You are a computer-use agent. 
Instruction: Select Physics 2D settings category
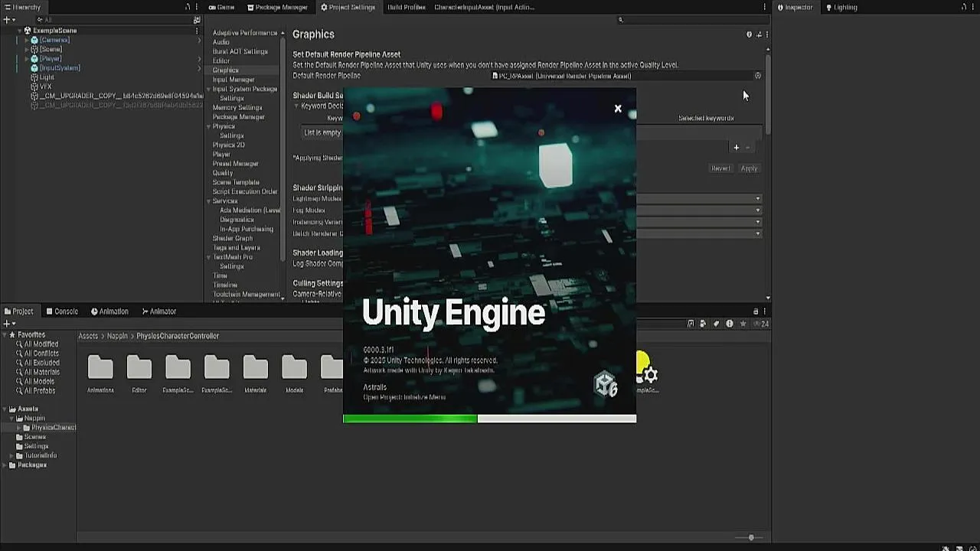pos(229,145)
